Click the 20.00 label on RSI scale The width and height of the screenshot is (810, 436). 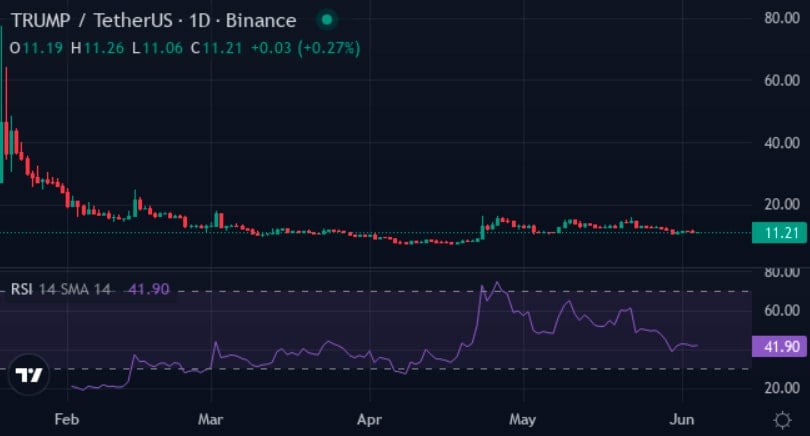coord(782,388)
